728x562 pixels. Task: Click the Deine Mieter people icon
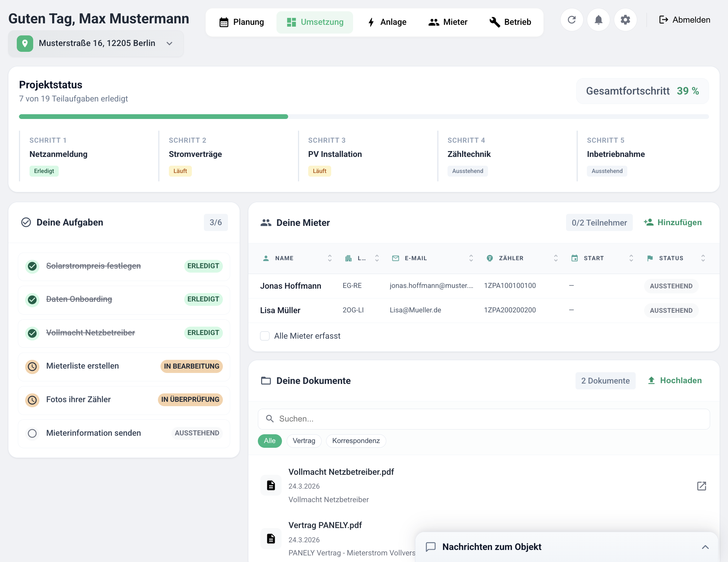(x=266, y=223)
